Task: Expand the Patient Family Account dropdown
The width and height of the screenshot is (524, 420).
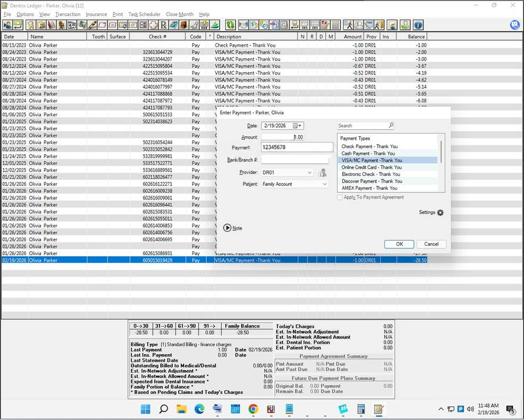Action: coord(324,184)
